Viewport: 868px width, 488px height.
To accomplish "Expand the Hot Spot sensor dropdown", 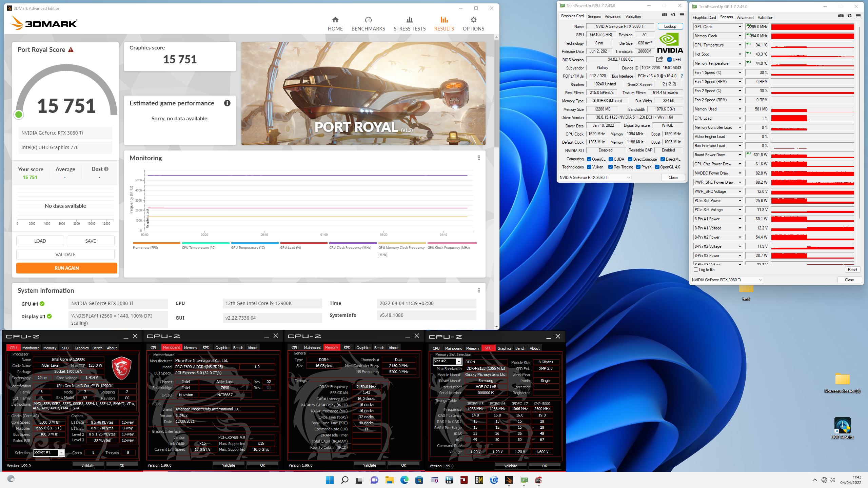I will click(740, 54).
